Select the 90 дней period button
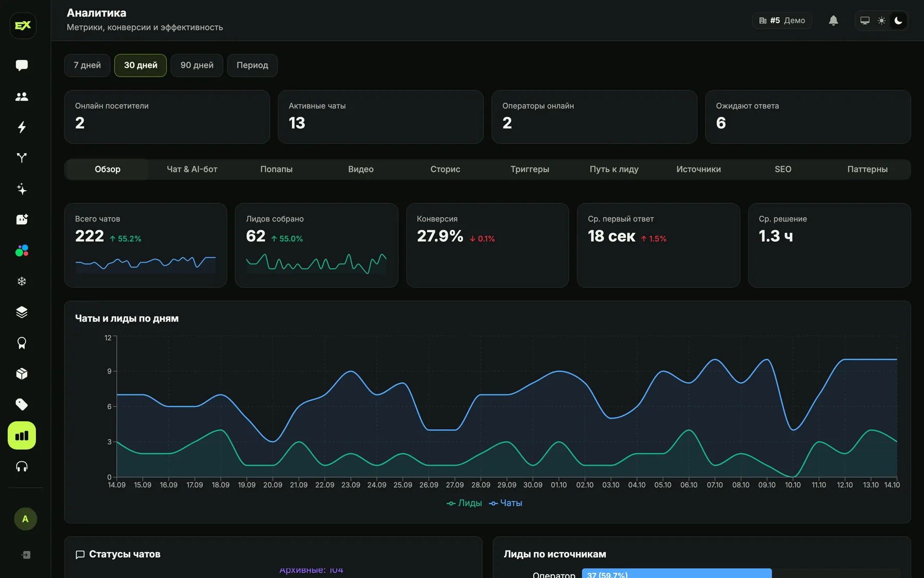Image resolution: width=924 pixels, height=578 pixels. 197,65
